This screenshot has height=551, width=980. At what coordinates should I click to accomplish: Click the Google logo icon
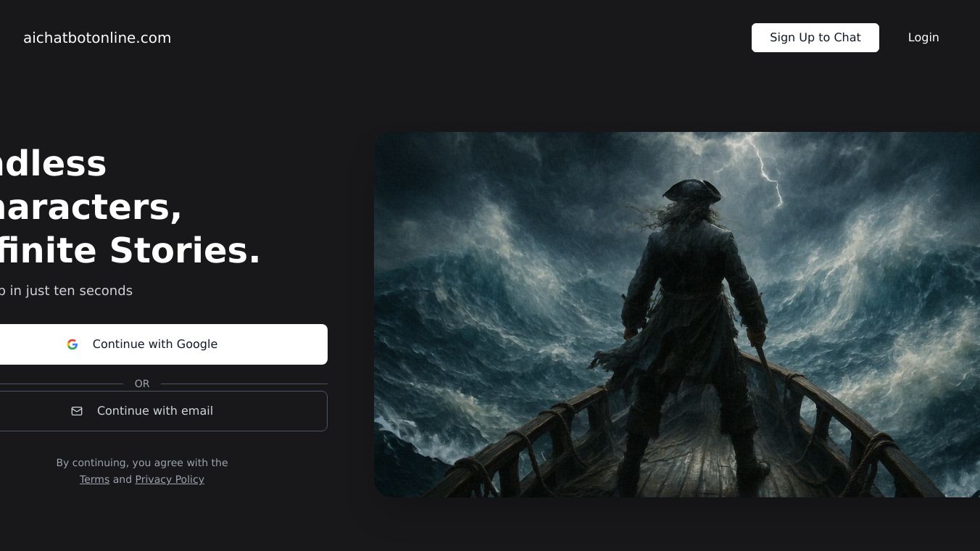pos(72,344)
